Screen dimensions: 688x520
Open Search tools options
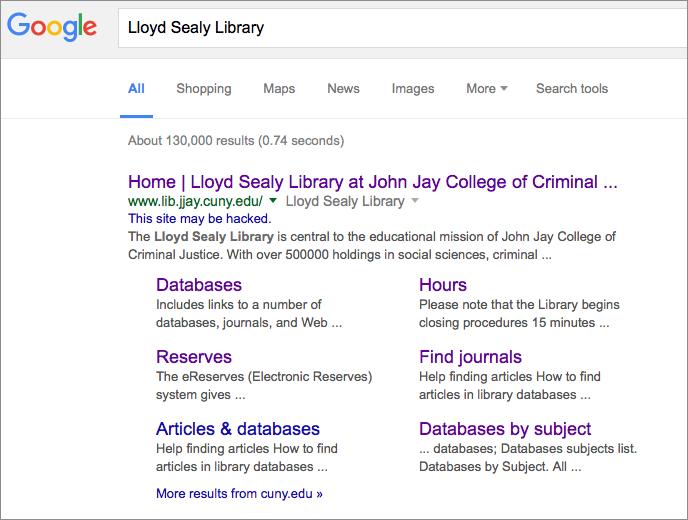[572, 89]
